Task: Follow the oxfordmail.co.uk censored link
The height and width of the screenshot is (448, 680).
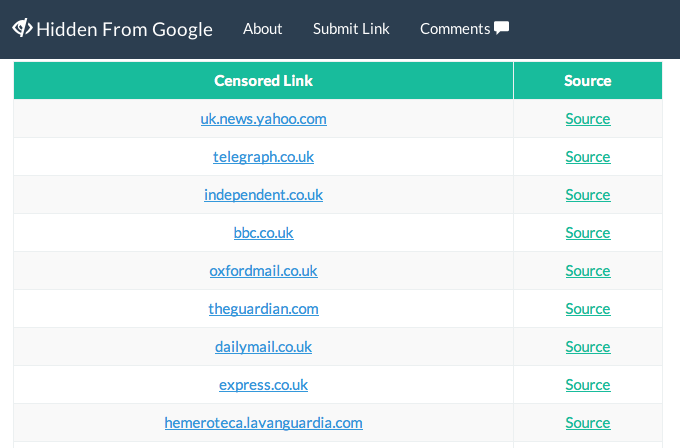Action: (x=263, y=271)
